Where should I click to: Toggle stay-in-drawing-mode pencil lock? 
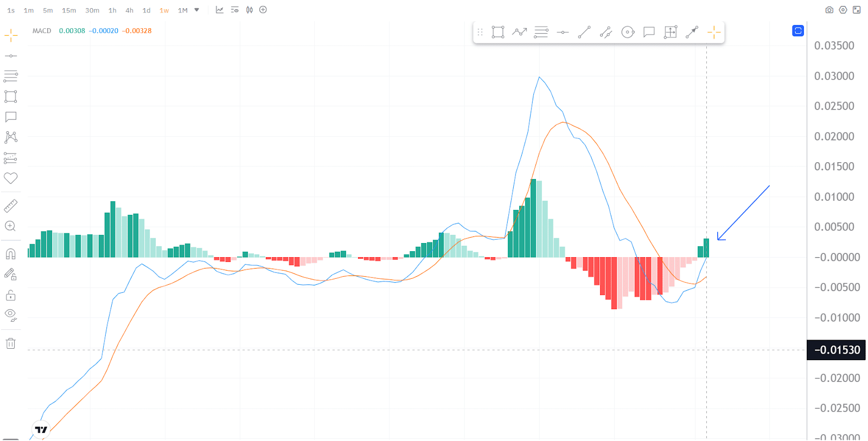pos(11,274)
